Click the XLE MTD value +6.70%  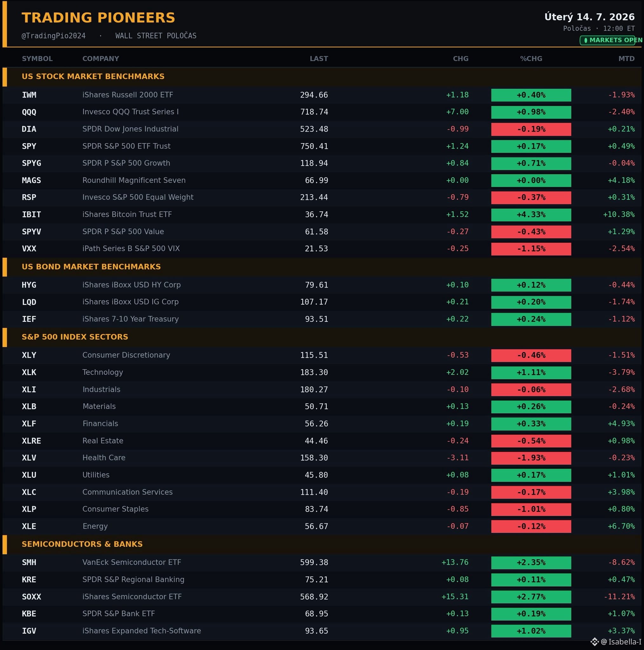(621, 526)
